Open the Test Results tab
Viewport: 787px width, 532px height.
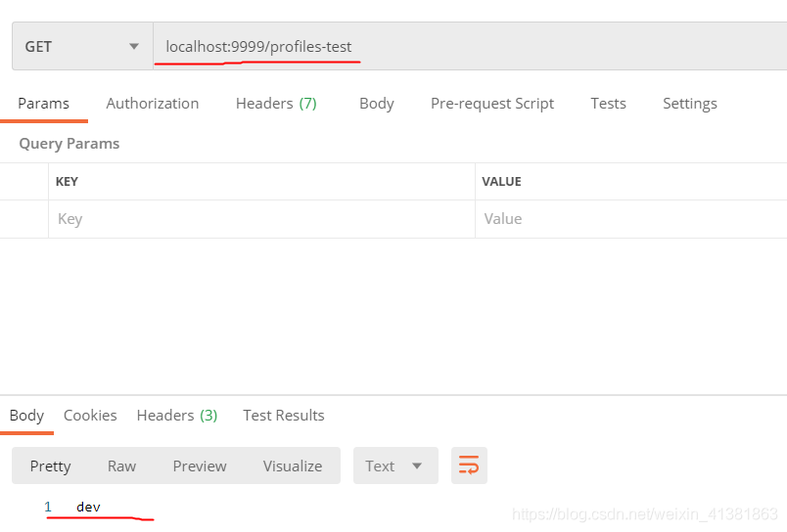click(284, 416)
